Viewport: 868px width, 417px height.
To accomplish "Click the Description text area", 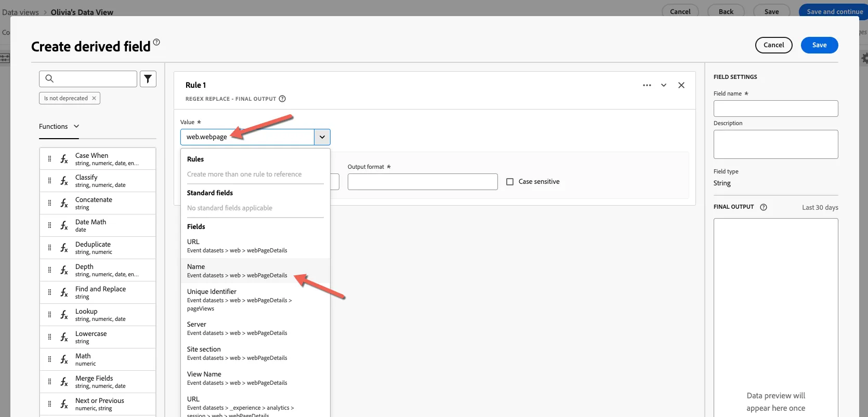I will point(775,144).
